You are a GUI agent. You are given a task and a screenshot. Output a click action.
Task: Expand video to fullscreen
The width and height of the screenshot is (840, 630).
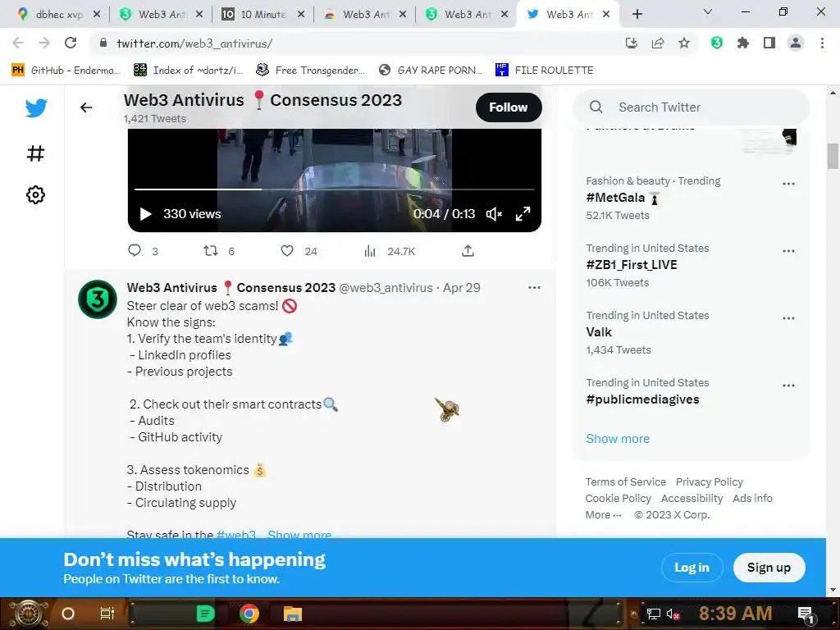coord(523,214)
